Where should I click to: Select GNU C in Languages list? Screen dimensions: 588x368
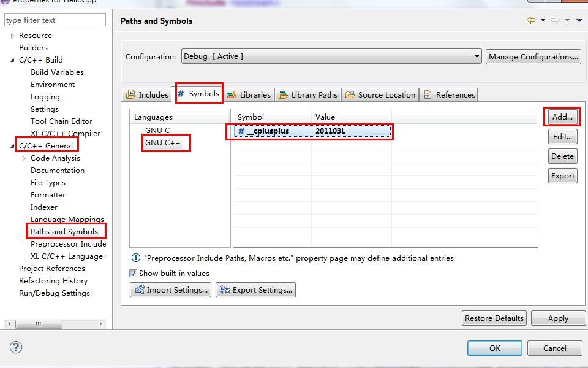pyautogui.click(x=157, y=130)
